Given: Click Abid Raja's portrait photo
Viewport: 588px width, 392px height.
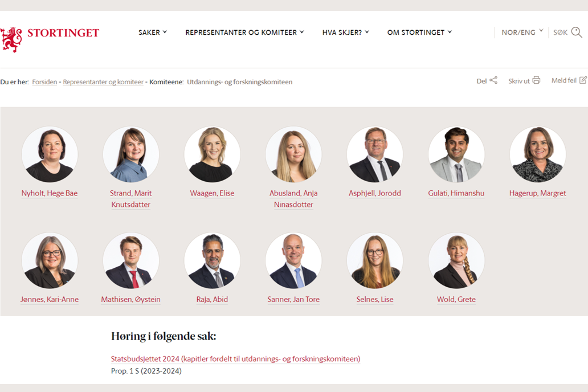Looking at the screenshot, I should pos(213,260).
